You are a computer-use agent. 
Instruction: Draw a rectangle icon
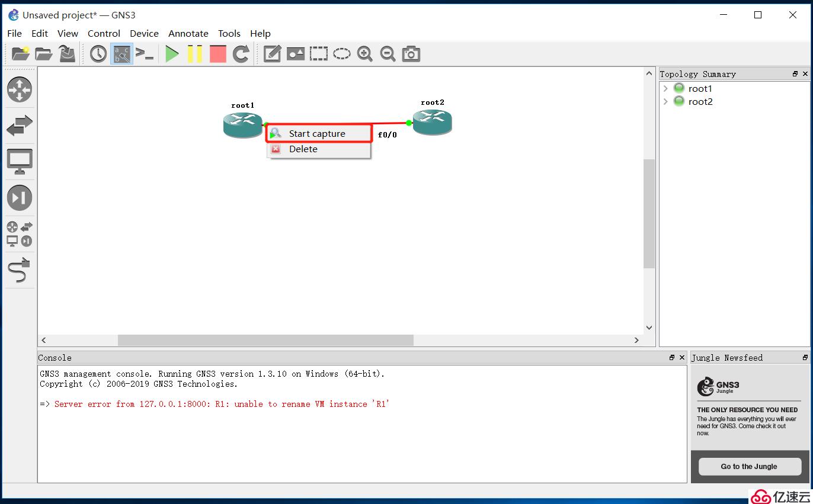click(319, 54)
